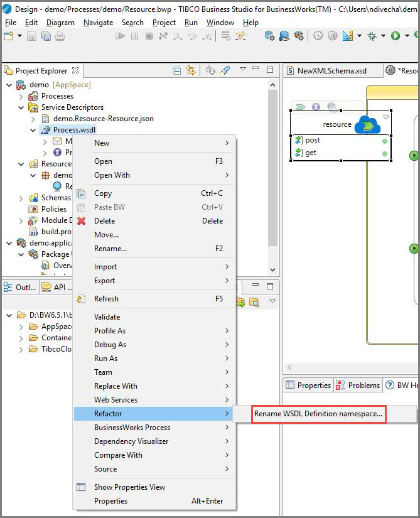Maximize the Project Explorer panel
Image resolution: width=420 pixels, height=518 pixels.
click(x=270, y=69)
